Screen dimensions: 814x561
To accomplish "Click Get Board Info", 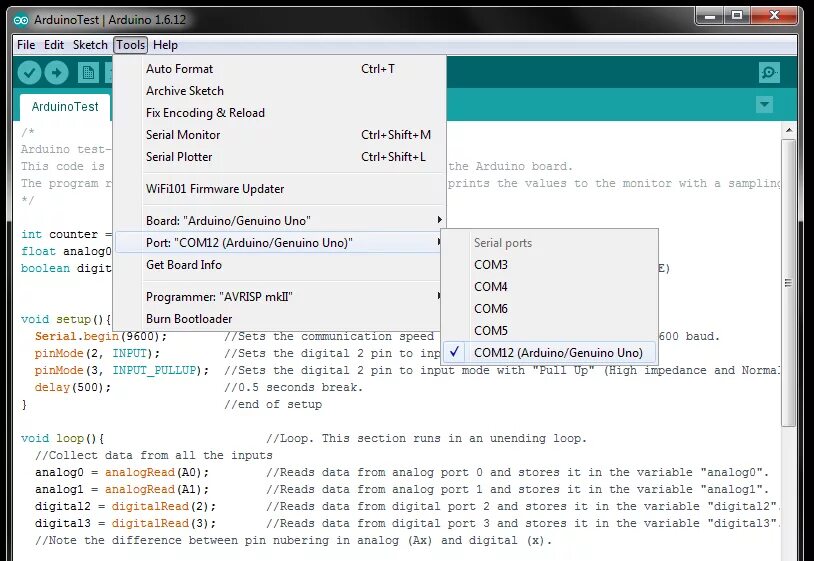I will click(280, 265).
